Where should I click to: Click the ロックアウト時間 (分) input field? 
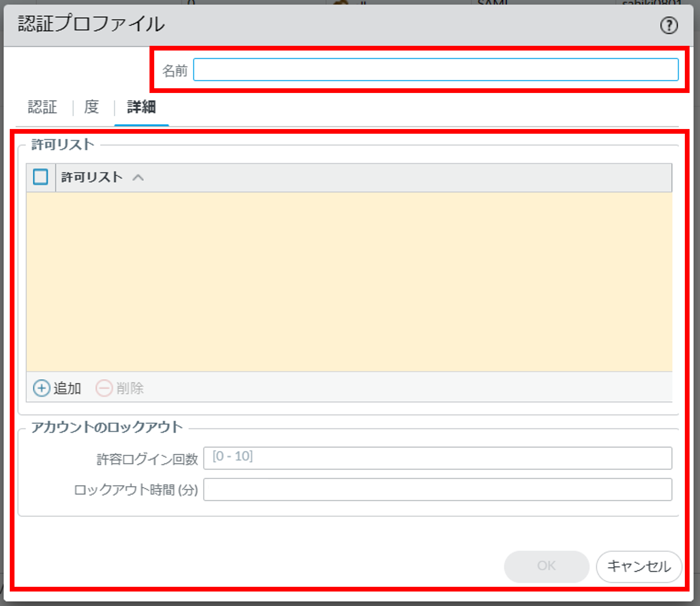point(437,489)
